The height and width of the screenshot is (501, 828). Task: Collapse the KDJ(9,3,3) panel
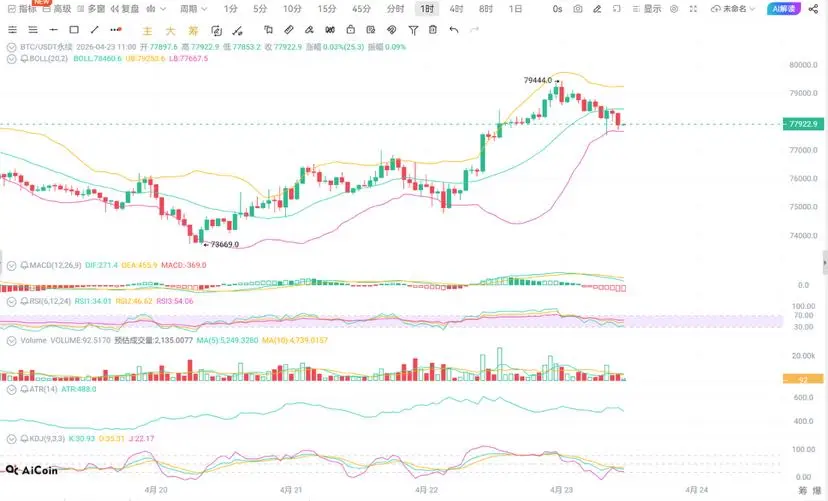coord(12,439)
